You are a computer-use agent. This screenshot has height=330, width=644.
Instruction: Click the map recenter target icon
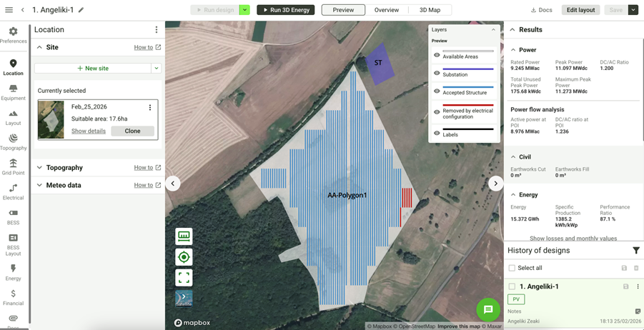tap(184, 257)
